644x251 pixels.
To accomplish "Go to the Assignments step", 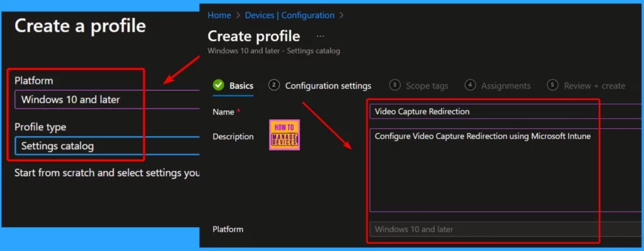I will pyautogui.click(x=497, y=86).
